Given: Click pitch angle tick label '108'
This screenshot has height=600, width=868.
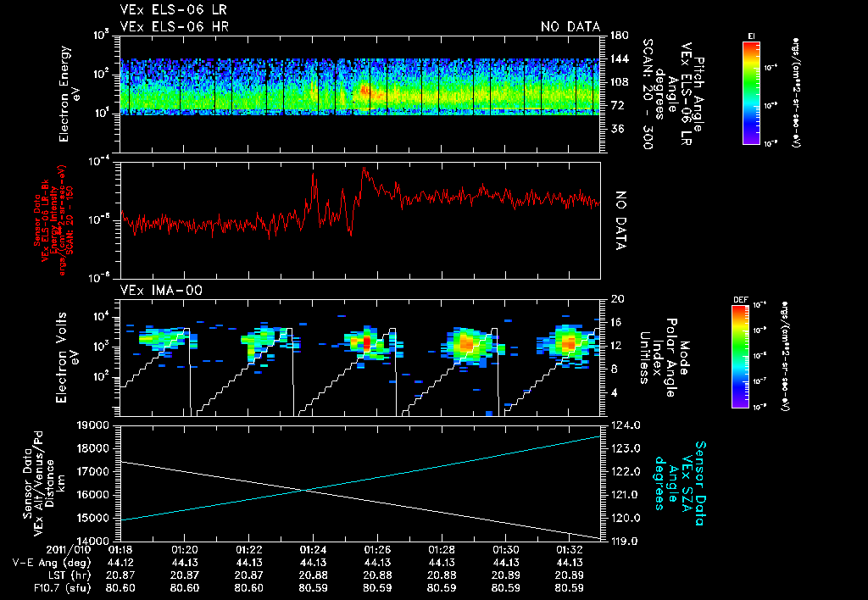Looking at the screenshot, I should (x=620, y=82).
